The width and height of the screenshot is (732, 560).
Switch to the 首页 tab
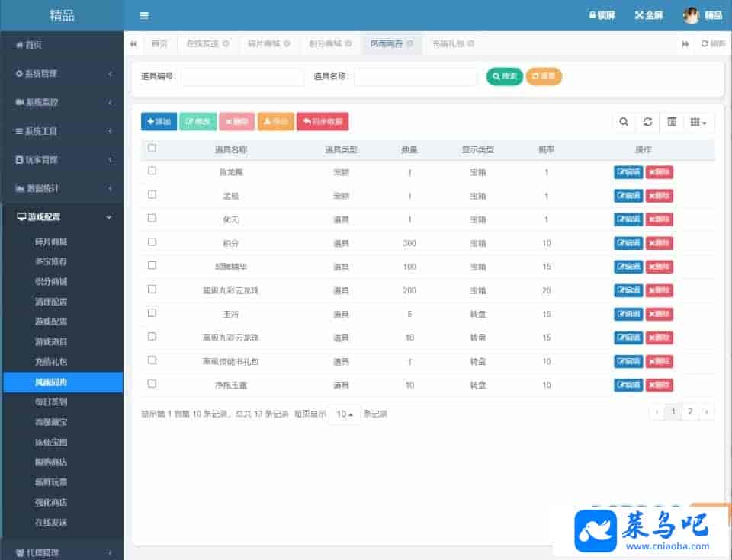pyautogui.click(x=159, y=43)
